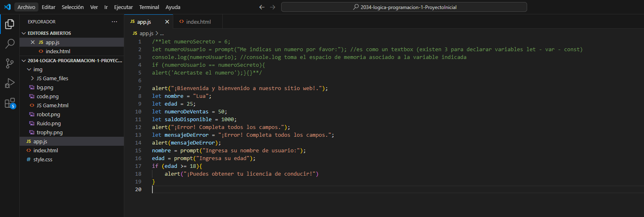The height and width of the screenshot is (217, 644).
Task: Click code.png image file icon
Action: [x=32, y=96]
